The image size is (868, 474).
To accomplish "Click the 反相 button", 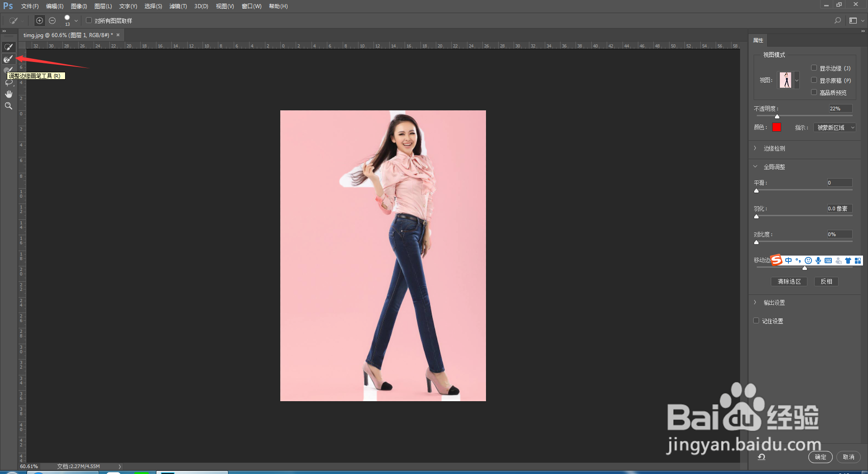I will point(826,281).
